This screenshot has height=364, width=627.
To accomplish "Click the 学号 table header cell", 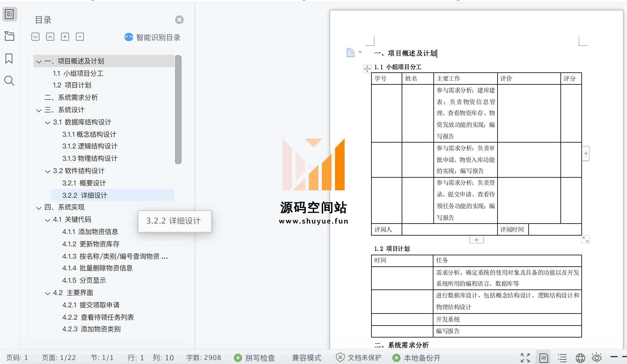I will pos(387,79).
